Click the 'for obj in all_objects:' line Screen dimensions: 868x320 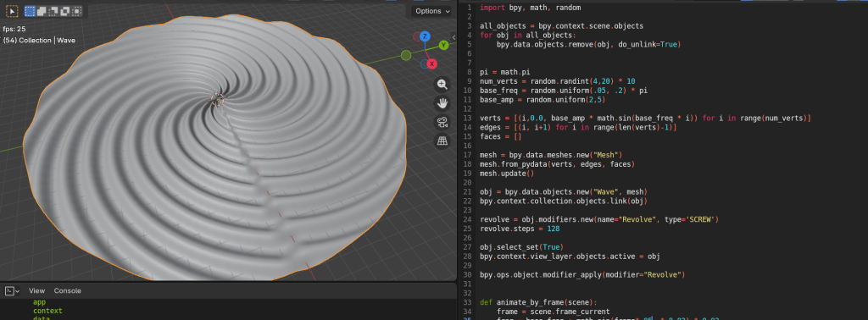[528, 35]
